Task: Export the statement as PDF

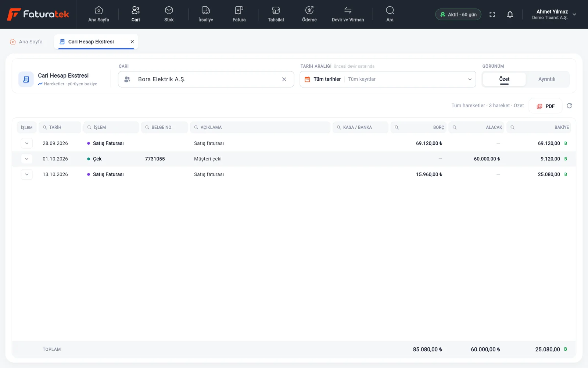Action: [x=545, y=106]
